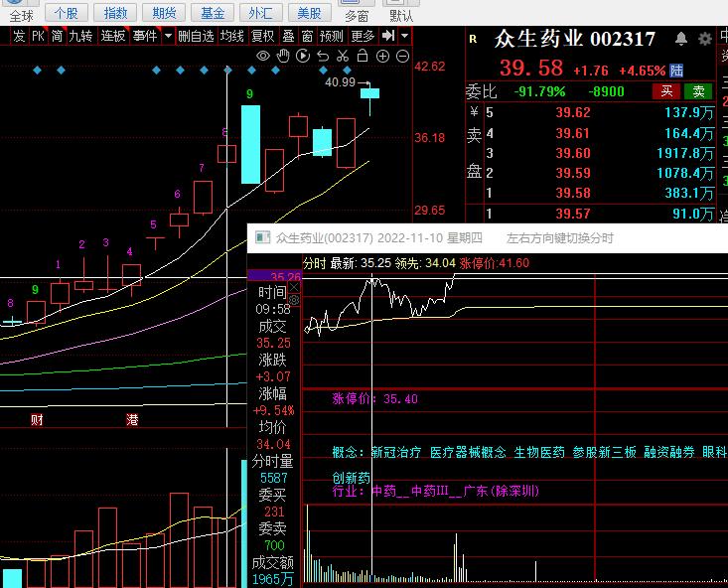Click the intraday popup window title icon

point(263,237)
